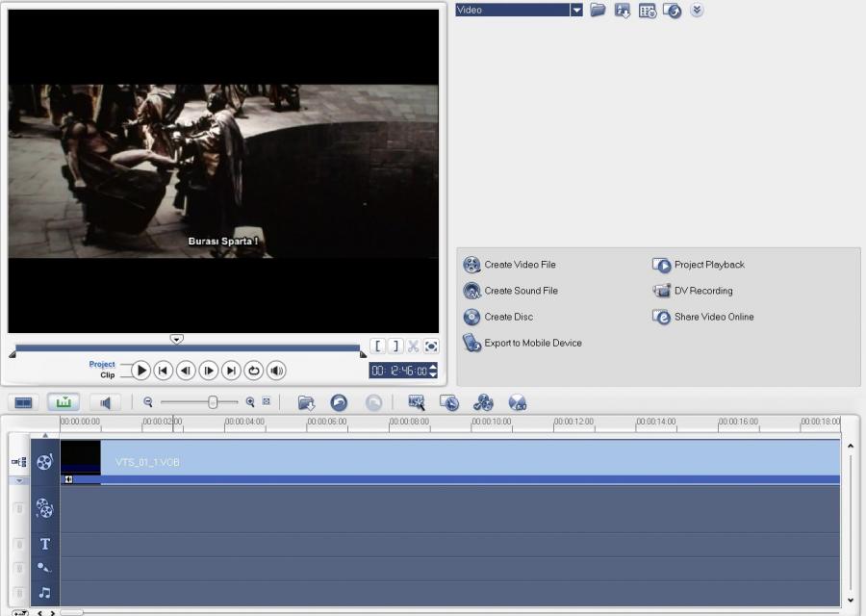The height and width of the screenshot is (616, 866).
Task: Select the Title Track icon
Action: point(45,544)
